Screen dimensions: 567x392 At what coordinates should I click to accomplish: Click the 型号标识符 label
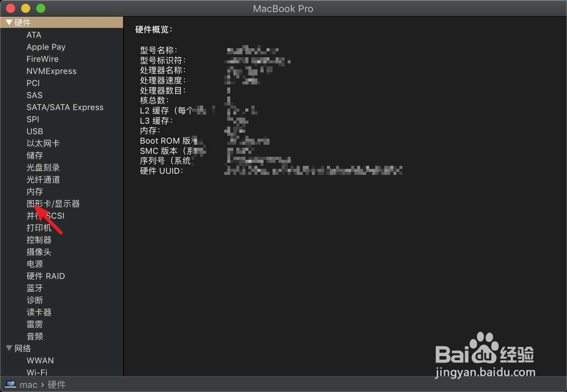pyautogui.click(x=163, y=60)
